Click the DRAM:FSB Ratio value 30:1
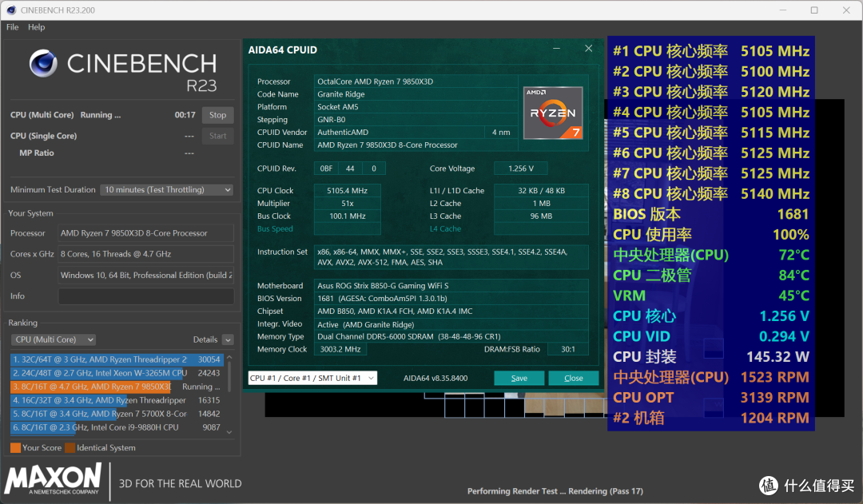Viewport: 863px width, 504px height. point(568,349)
